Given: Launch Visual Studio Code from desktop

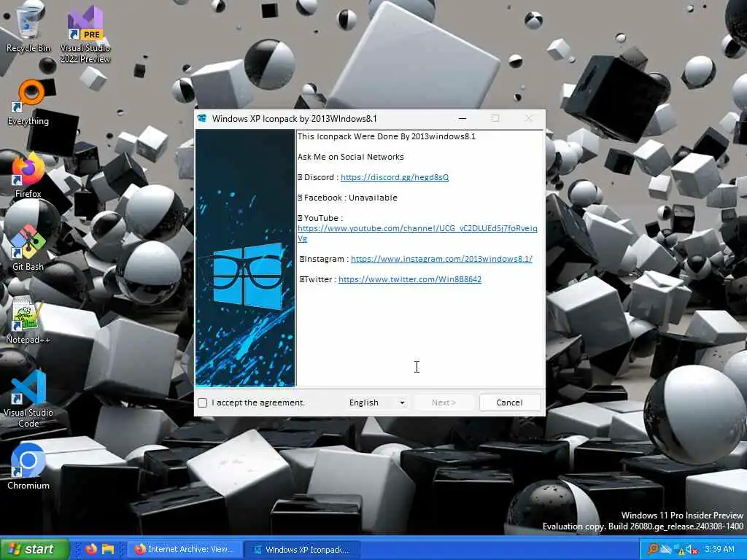Looking at the screenshot, I should click(x=28, y=399).
